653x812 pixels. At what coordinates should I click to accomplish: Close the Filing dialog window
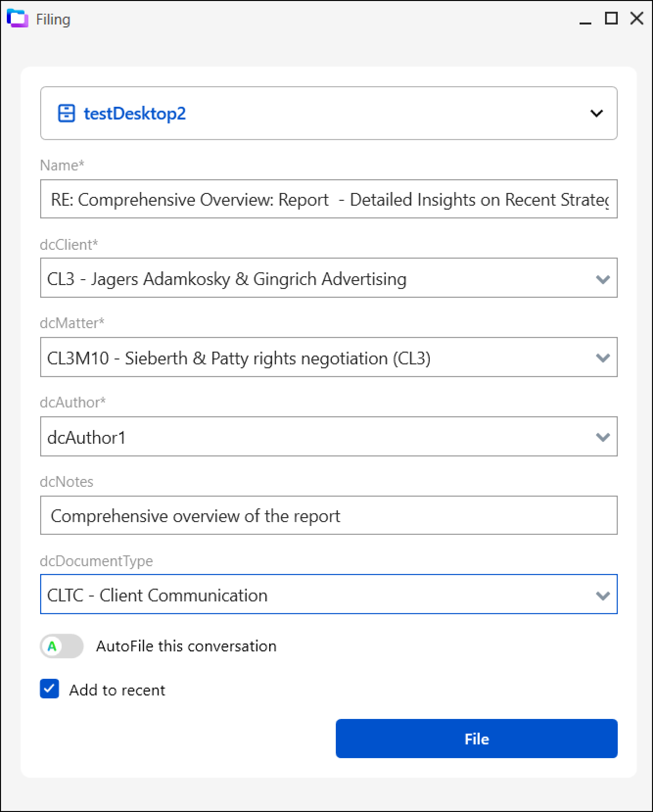[x=637, y=19]
